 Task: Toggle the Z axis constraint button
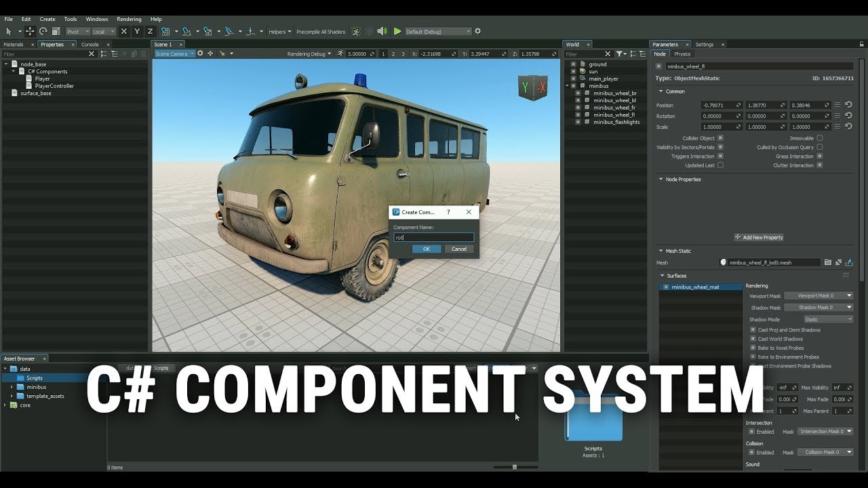[150, 31]
